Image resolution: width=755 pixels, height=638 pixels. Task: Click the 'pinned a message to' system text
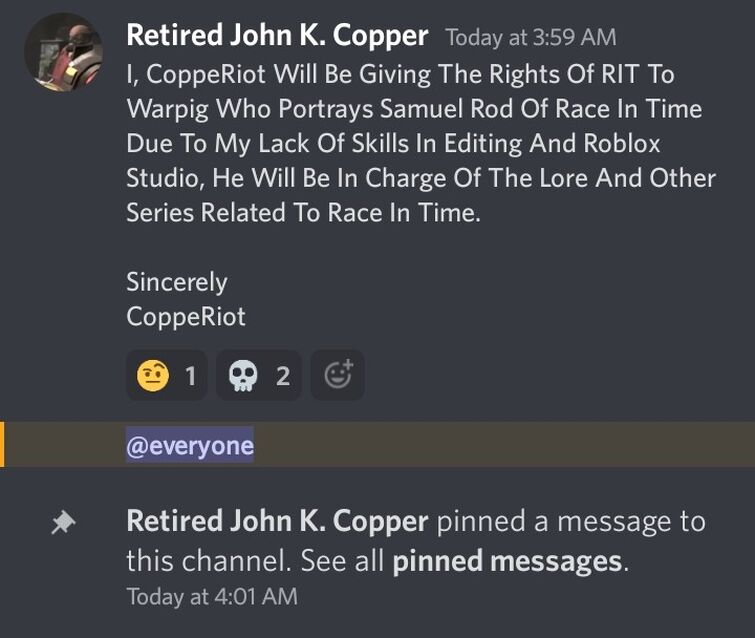[x=571, y=522]
